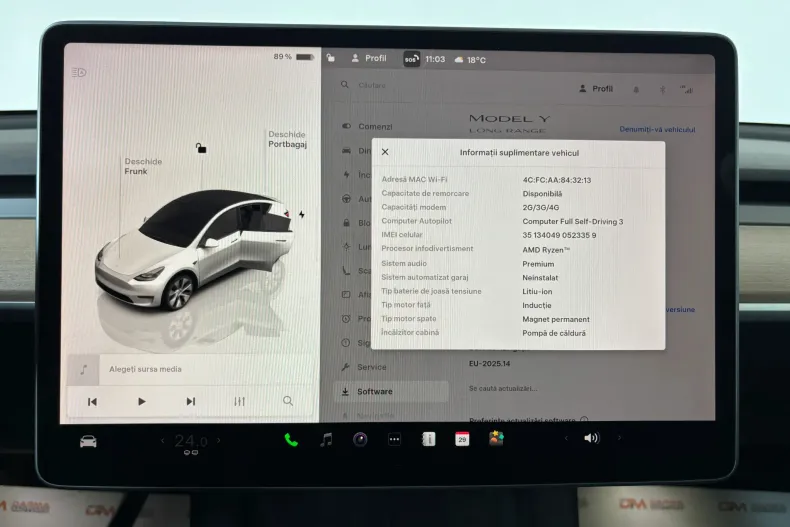Tap Computer Full Self-Driving 3 value
The height and width of the screenshot is (527, 790).
573,222
